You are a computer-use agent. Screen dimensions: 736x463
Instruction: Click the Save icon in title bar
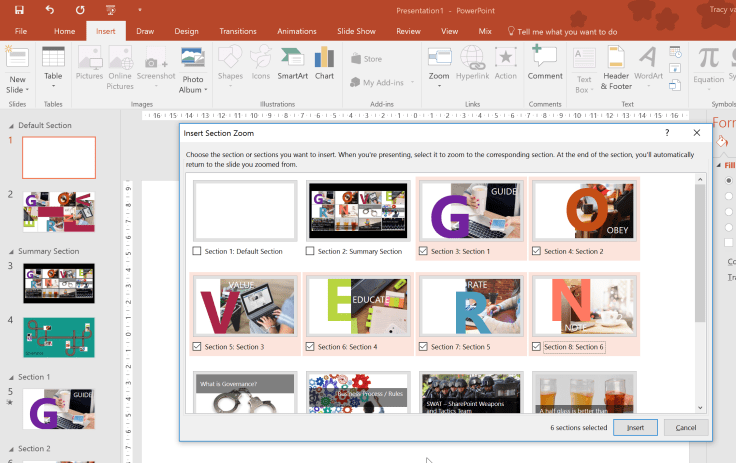click(x=18, y=9)
